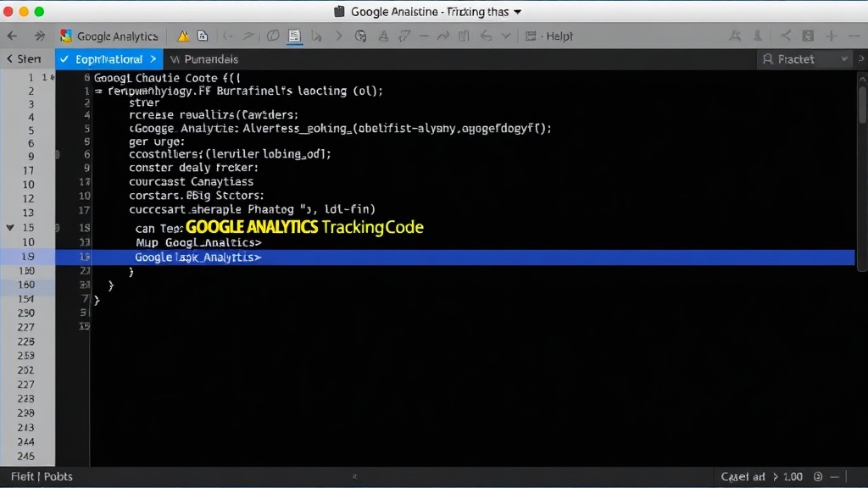Viewport: 868px width, 488px height.
Task: Click the window title text
Action: [430, 12]
